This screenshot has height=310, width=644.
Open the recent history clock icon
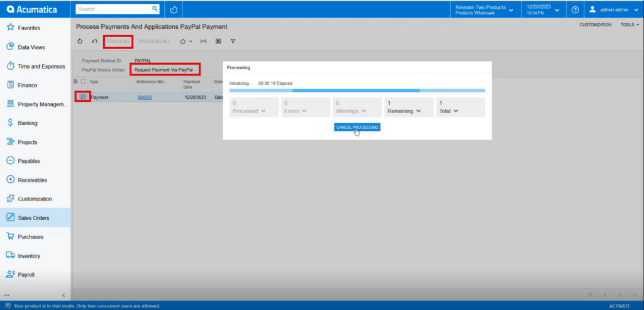point(174,9)
